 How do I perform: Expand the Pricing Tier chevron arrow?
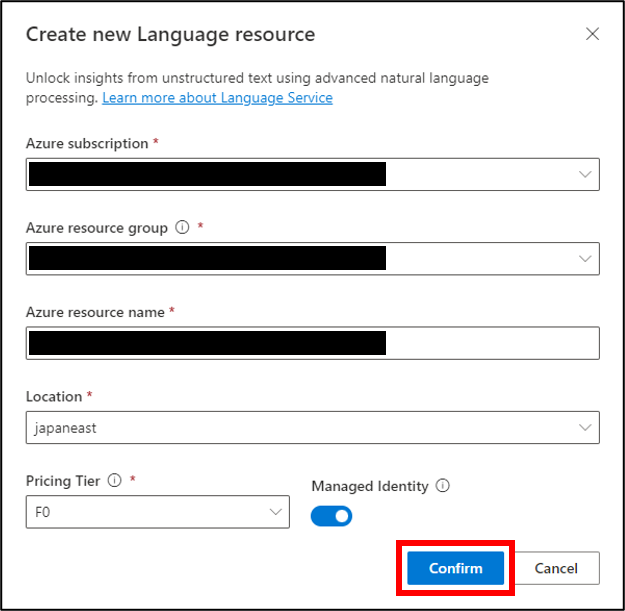click(x=275, y=512)
